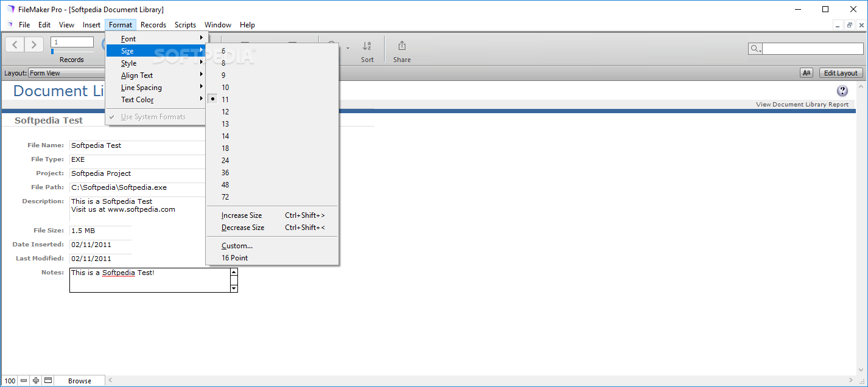Click the File Name field
The width and height of the screenshot is (868, 387).
tap(138, 145)
